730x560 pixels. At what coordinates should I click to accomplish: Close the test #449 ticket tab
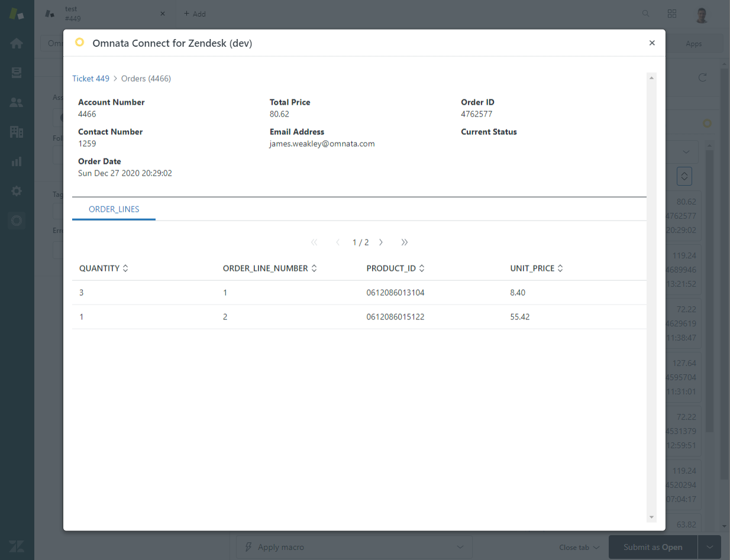163,14
